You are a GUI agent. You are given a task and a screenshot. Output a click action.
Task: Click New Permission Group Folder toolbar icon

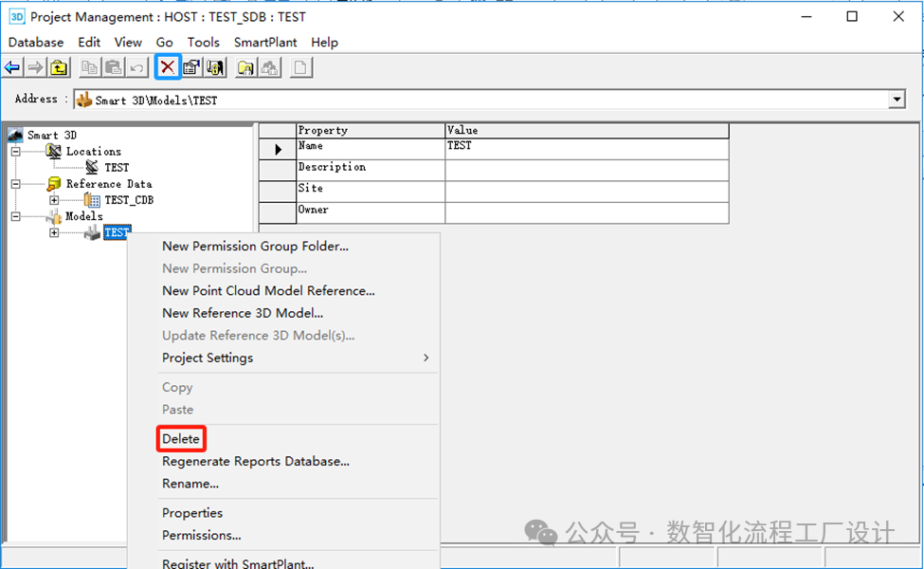(x=245, y=68)
